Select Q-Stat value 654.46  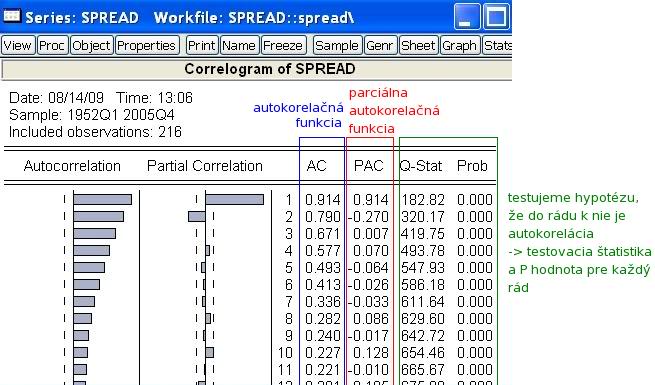(x=423, y=353)
